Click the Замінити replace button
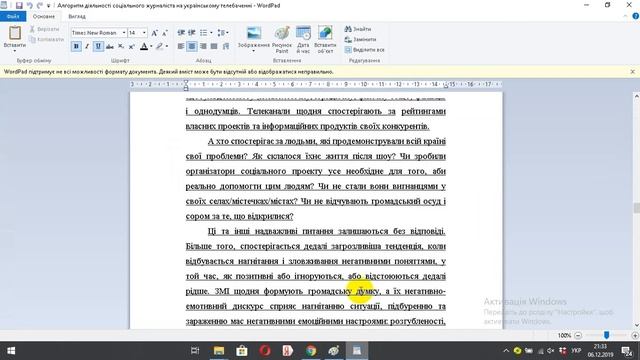The height and width of the screenshot is (360, 640). tap(360, 40)
